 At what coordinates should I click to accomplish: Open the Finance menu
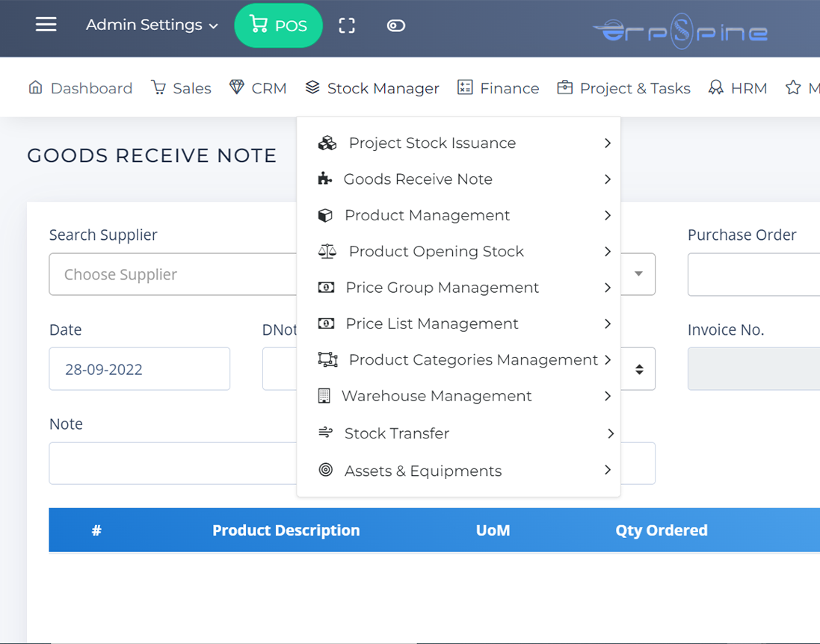498,88
